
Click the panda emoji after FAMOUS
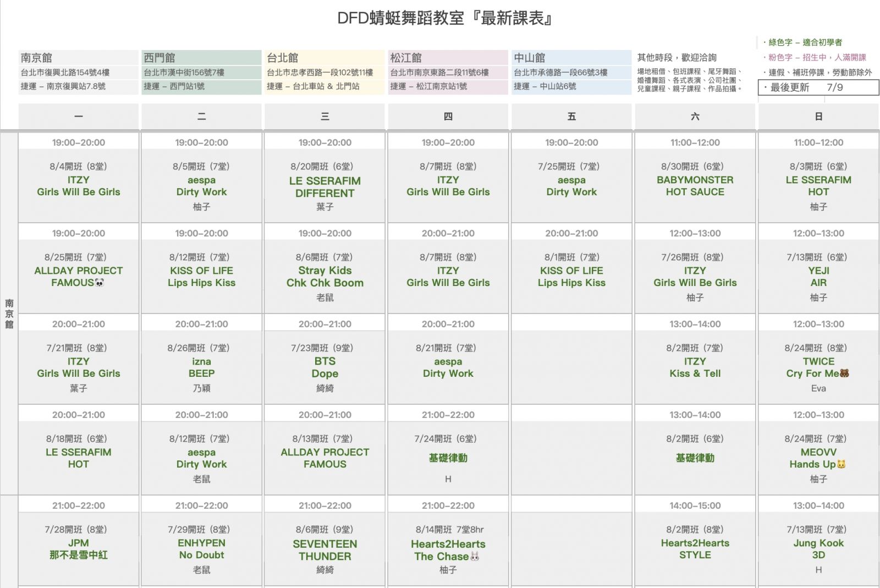(100, 283)
